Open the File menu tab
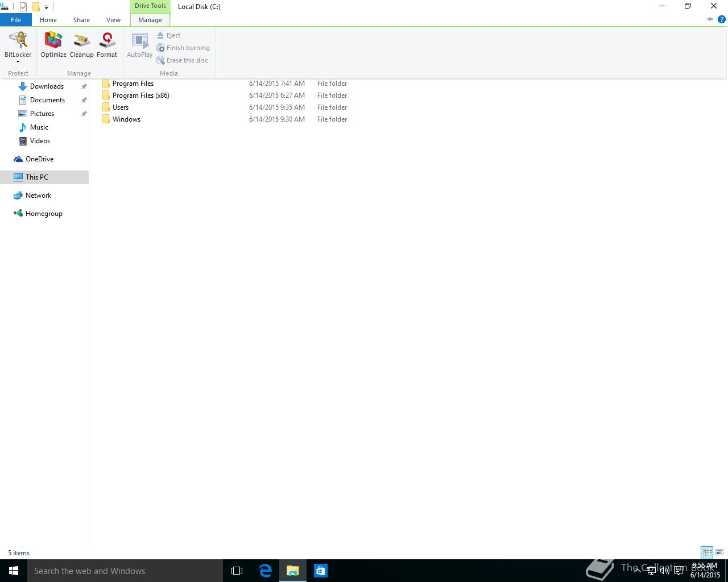 (16, 20)
